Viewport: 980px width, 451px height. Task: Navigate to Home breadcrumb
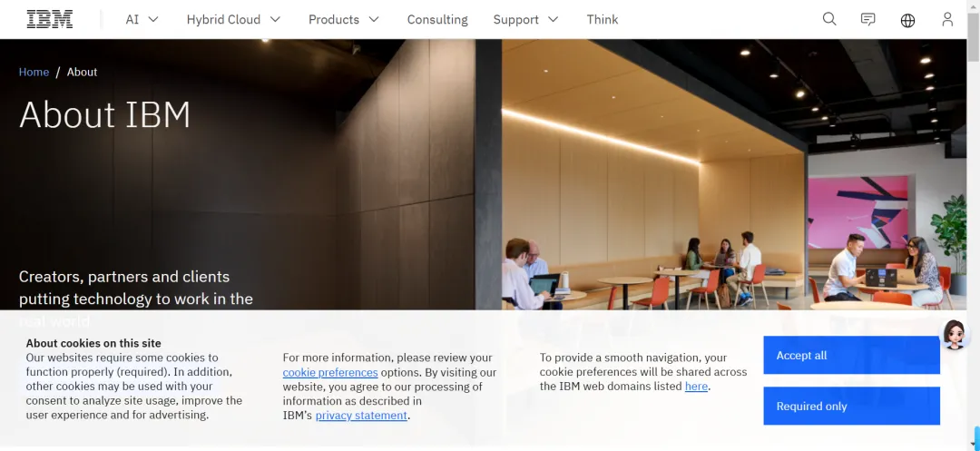click(x=34, y=72)
